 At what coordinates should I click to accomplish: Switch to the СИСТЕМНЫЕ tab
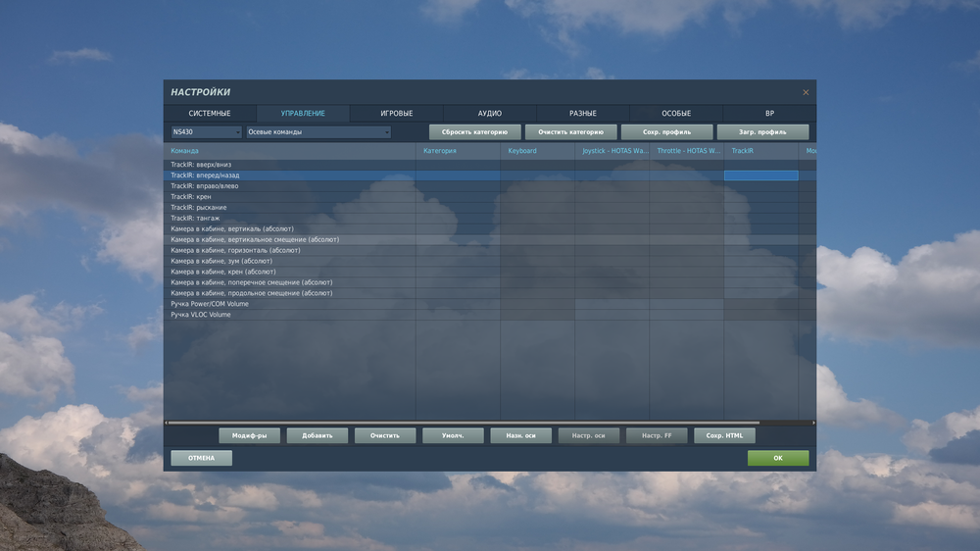(210, 113)
